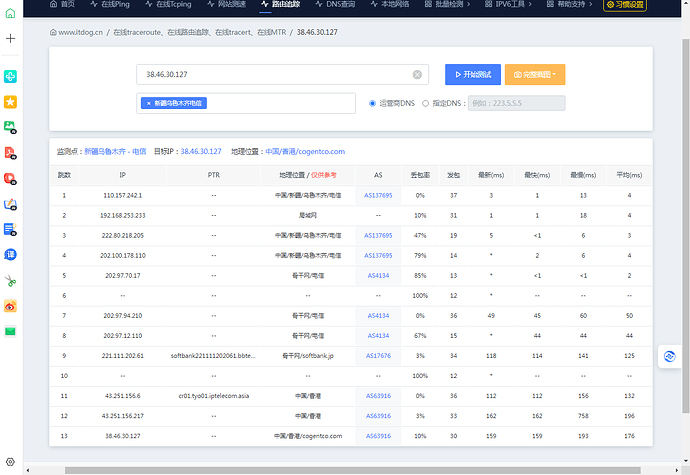Click the target IP 38.46.30.127 link
Image resolution: width=690 pixels, height=475 pixels.
[201, 151]
